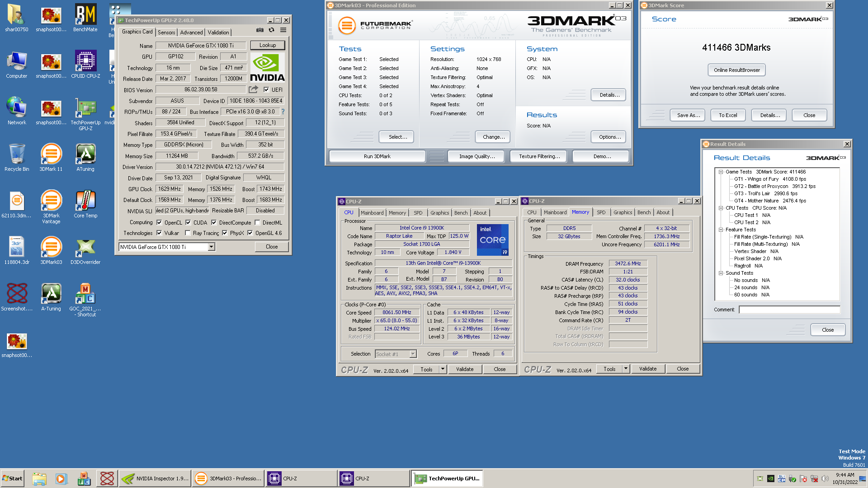Toggle the UEFI checkbox in GPU-Z
Viewport: 868px width, 488px height.
[266, 89]
